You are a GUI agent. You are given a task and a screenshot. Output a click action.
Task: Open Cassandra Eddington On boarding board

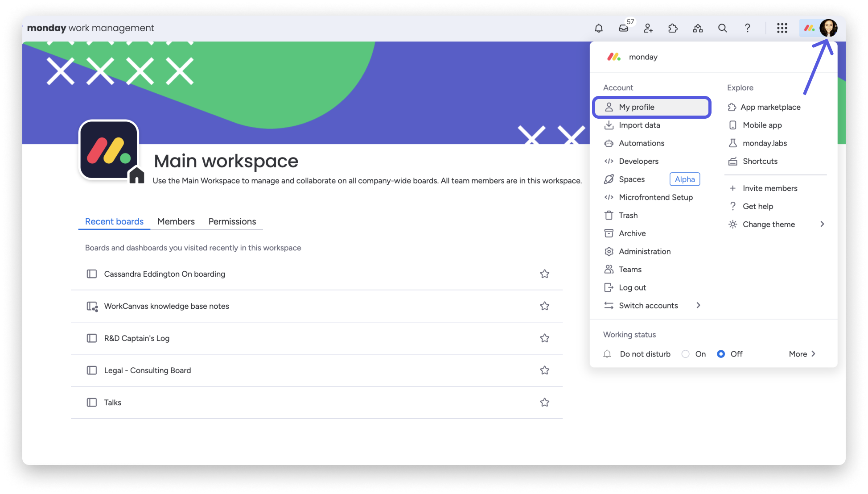(165, 274)
